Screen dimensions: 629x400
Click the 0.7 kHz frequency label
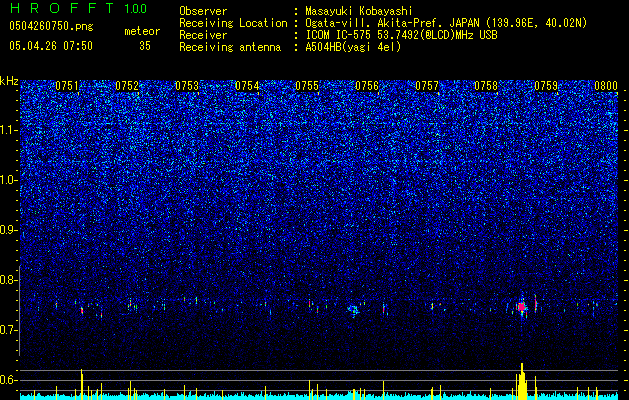9,330
